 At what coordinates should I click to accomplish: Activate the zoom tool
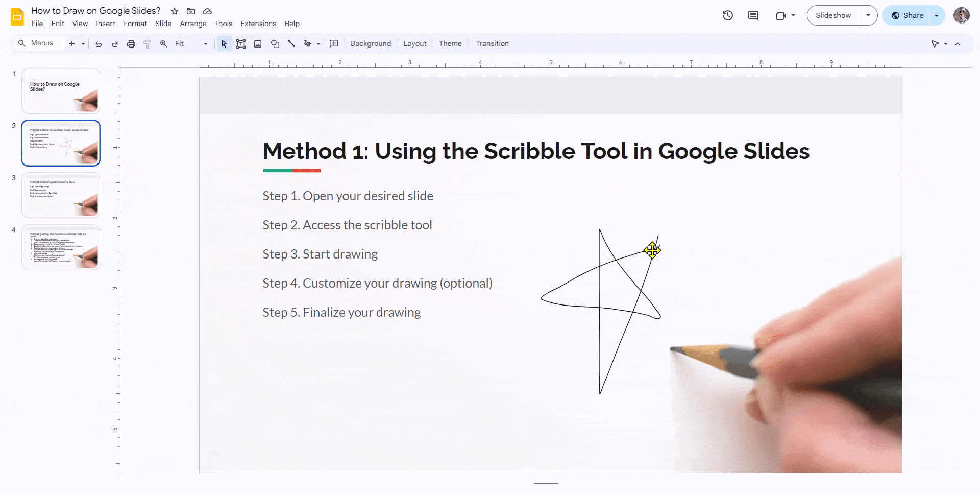coord(163,43)
